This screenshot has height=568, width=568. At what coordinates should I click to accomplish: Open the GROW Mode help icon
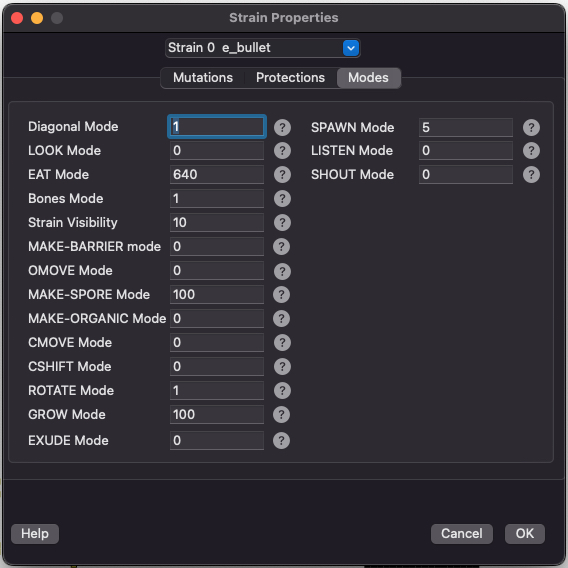pos(281,414)
